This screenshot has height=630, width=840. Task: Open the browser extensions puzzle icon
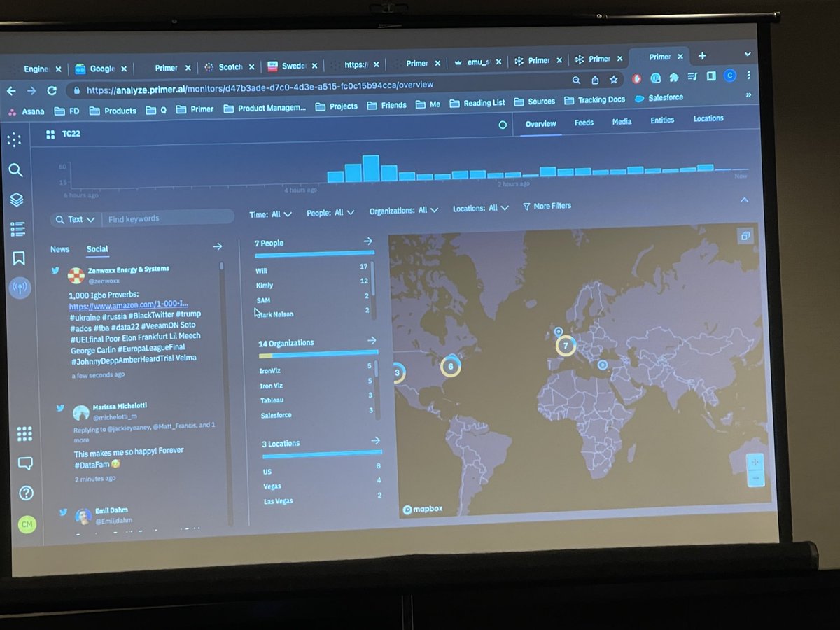pos(674,77)
